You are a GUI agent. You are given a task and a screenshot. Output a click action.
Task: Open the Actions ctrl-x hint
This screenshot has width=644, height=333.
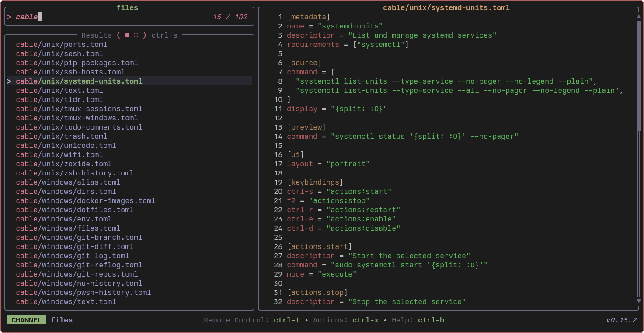click(366, 320)
